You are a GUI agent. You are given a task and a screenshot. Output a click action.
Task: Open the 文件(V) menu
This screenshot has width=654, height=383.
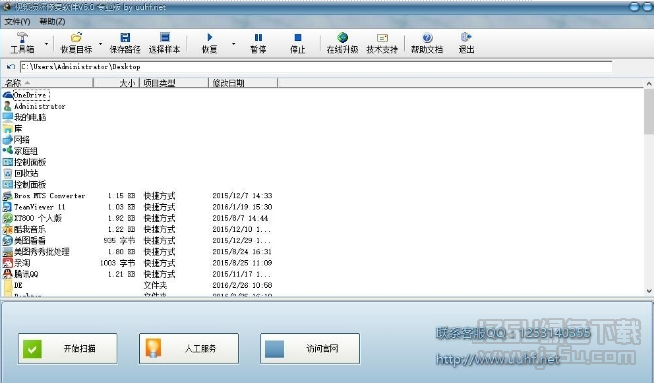(x=18, y=21)
